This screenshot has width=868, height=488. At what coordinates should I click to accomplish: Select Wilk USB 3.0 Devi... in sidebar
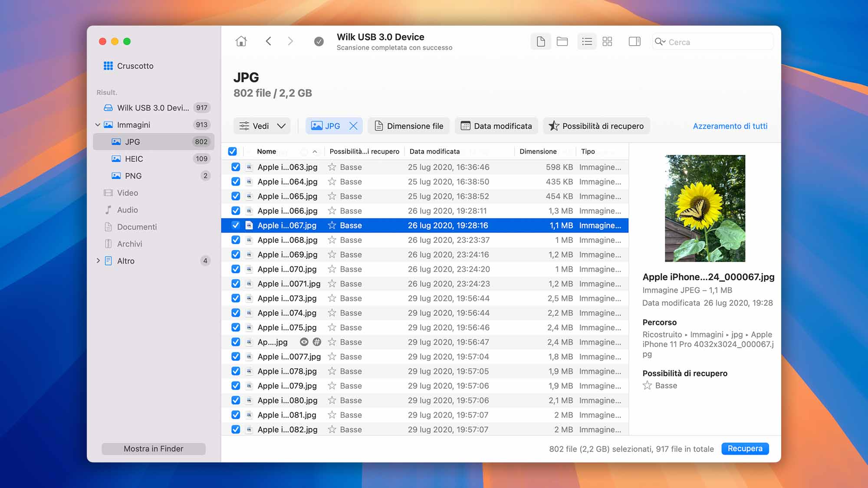[x=153, y=108]
